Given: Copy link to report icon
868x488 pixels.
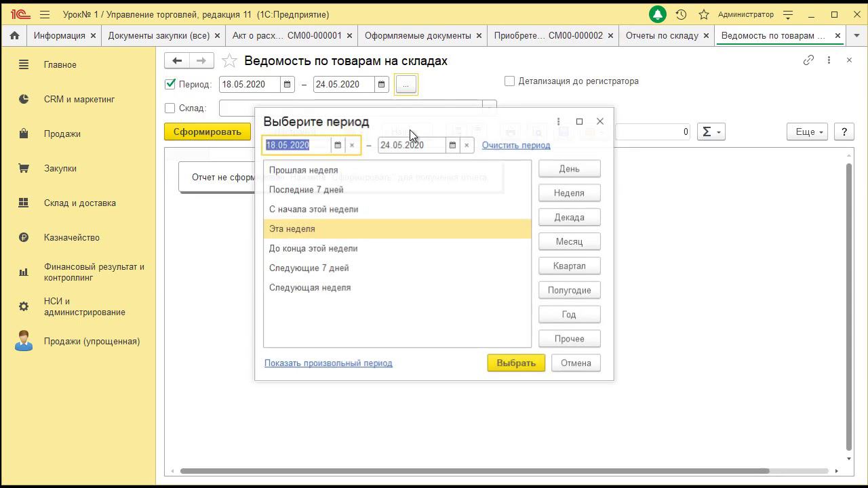Looking at the screenshot, I should point(808,60).
